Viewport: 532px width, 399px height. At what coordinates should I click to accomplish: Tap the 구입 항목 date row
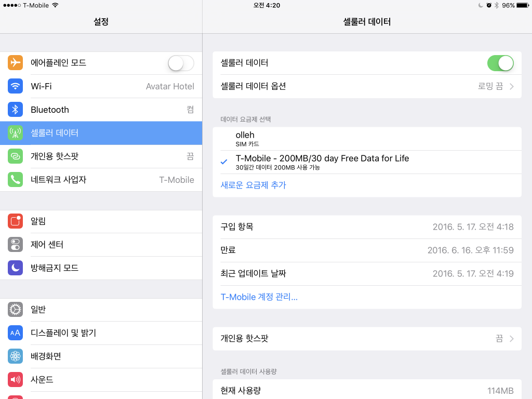[367, 227]
